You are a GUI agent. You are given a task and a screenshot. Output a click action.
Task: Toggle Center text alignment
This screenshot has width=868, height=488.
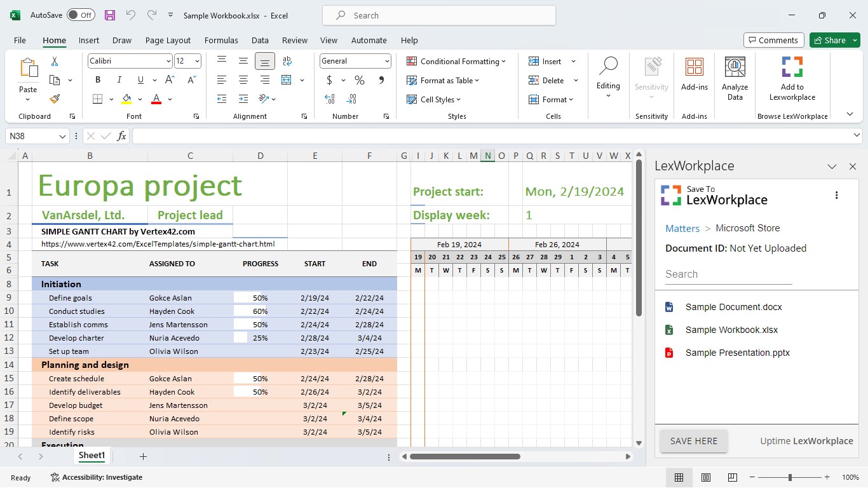(x=243, y=80)
